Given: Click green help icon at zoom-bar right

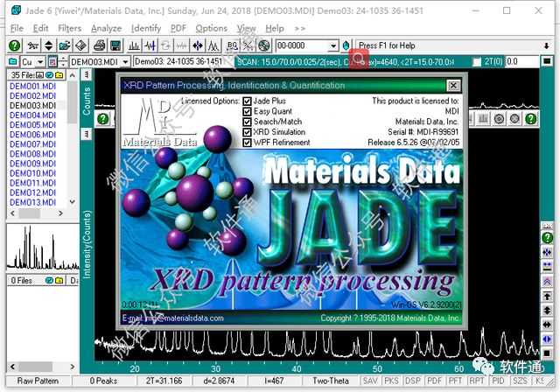Looking at the screenshot, I should point(531,118).
